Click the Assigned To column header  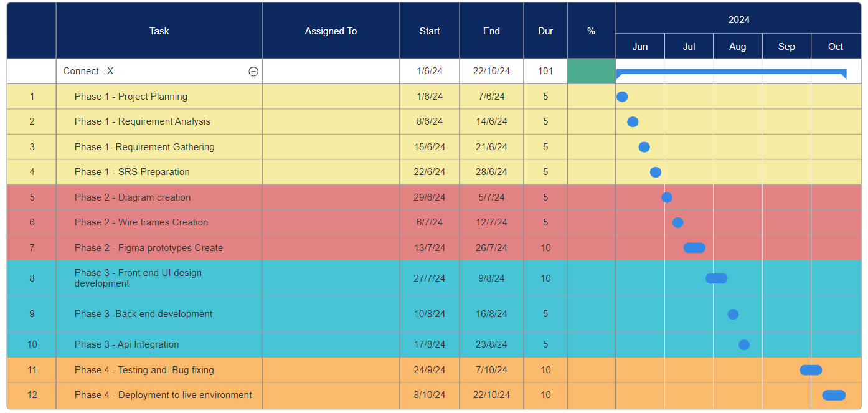click(x=331, y=31)
